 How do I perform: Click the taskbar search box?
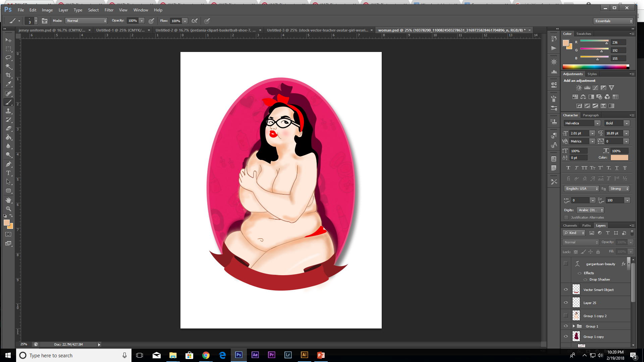click(x=74, y=355)
